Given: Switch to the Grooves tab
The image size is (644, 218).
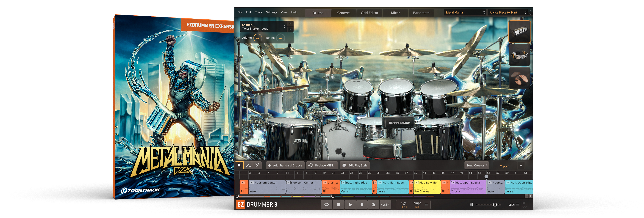Looking at the screenshot, I should click(344, 13).
